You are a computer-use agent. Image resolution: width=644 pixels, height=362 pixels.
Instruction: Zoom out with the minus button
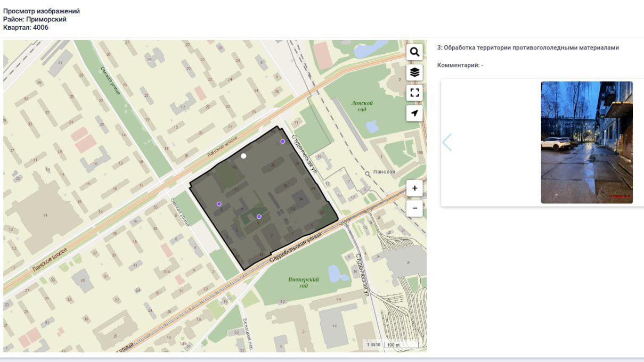[x=414, y=208]
